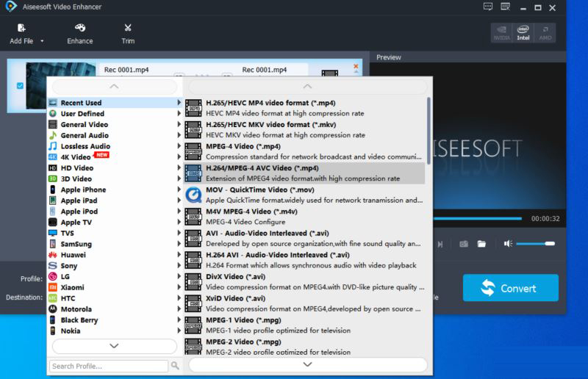Select the Recent Used category
Image resolution: width=588 pixels, height=379 pixels.
[x=115, y=103]
